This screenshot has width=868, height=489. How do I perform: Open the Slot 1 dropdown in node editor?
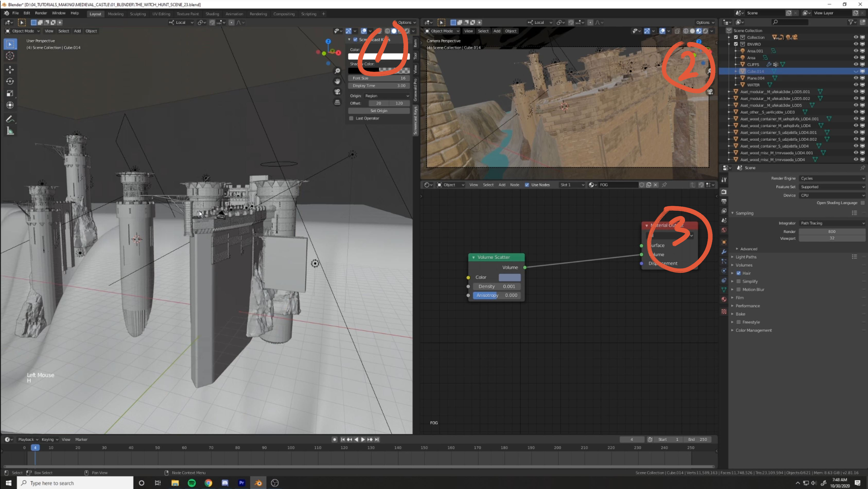(x=572, y=185)
